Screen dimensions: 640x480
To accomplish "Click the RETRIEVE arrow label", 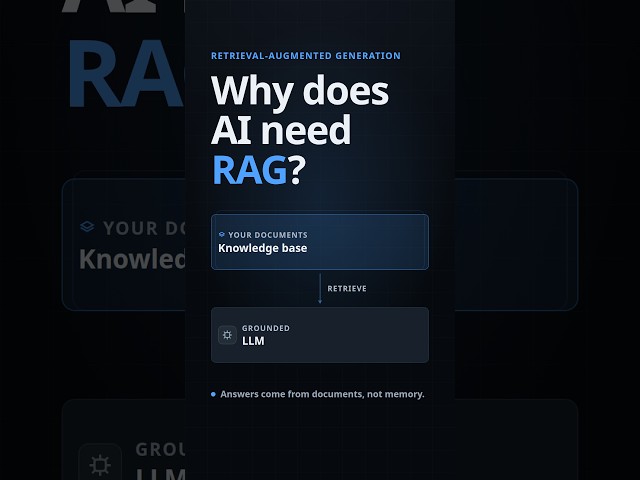I will click(347, 289).
